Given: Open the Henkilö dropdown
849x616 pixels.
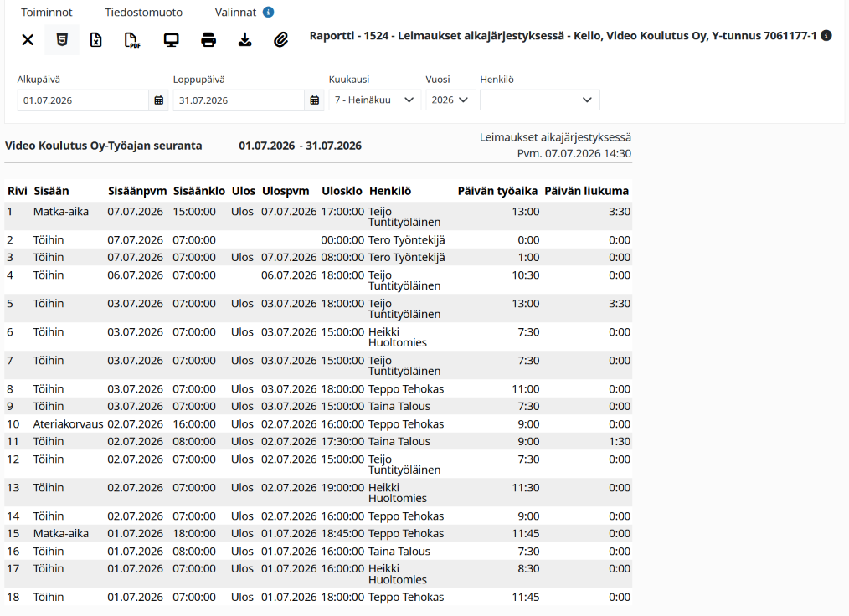Looking at the screenshot, I should pos(540,100).
